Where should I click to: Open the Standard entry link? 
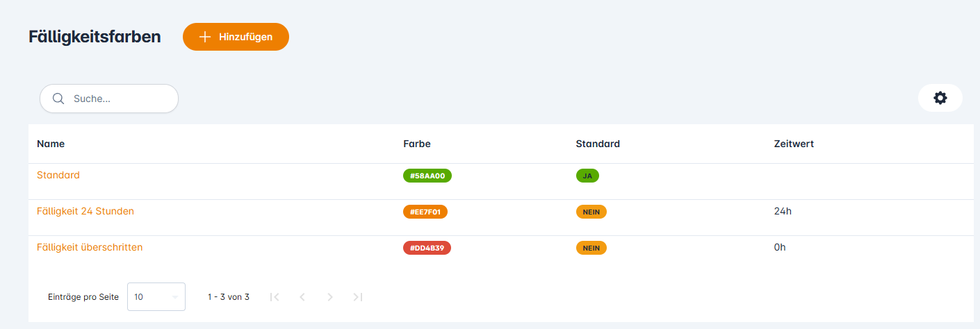pos(58,175)
